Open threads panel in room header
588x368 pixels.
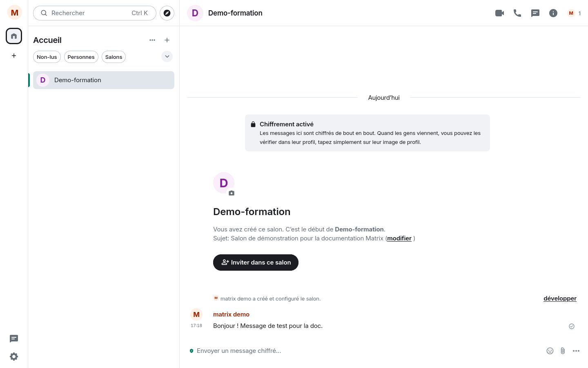[535, 13]
